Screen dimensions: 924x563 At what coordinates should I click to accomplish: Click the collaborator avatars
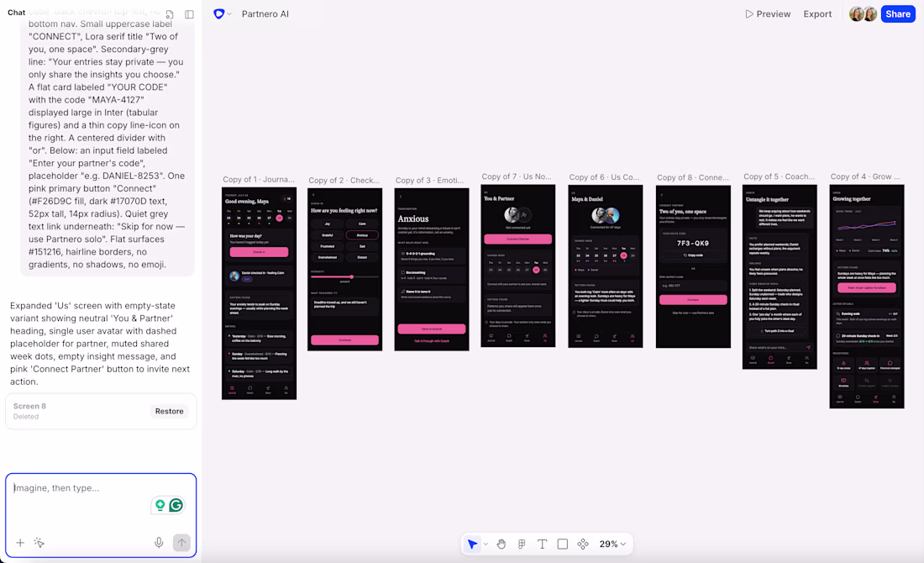[864, 14]
